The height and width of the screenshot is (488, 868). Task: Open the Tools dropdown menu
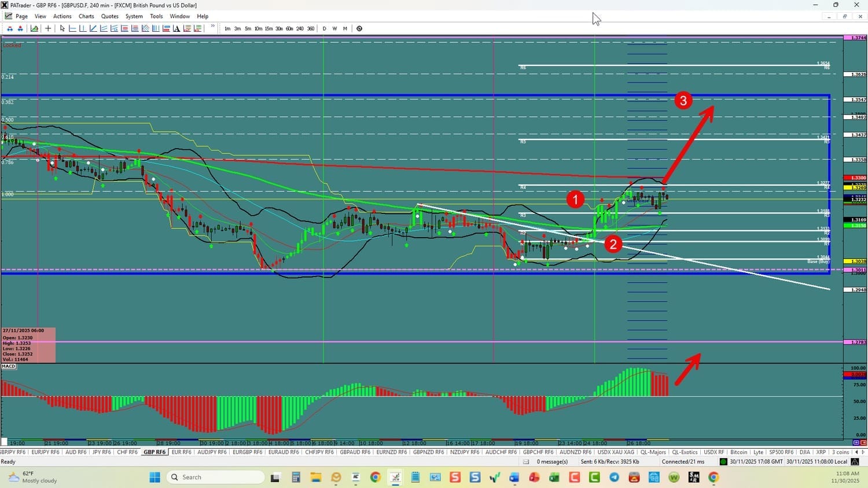click(156, 16)
